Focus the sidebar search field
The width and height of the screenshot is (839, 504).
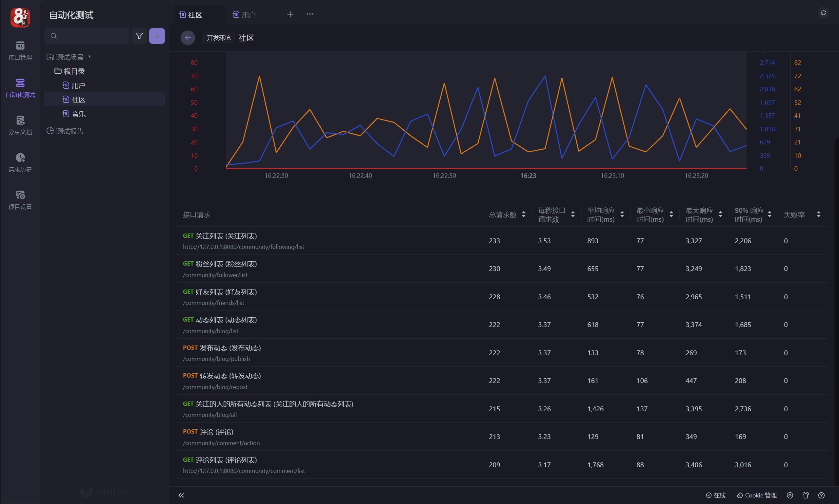click(90, 36)
